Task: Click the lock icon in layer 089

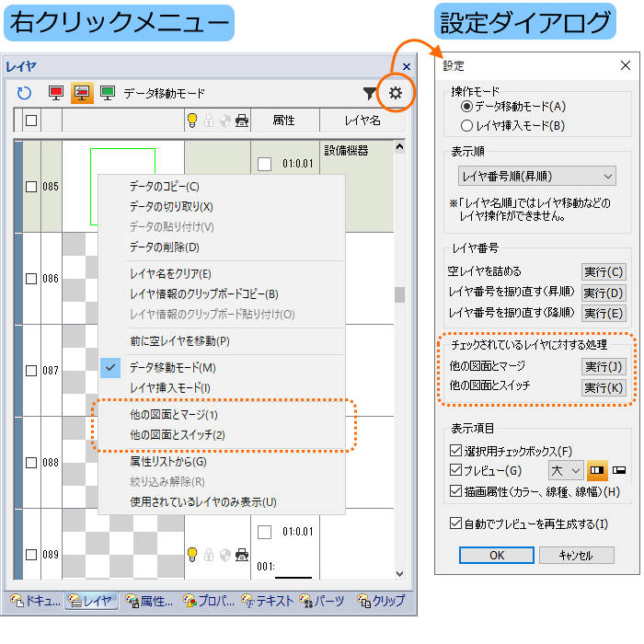Action: 209,555
